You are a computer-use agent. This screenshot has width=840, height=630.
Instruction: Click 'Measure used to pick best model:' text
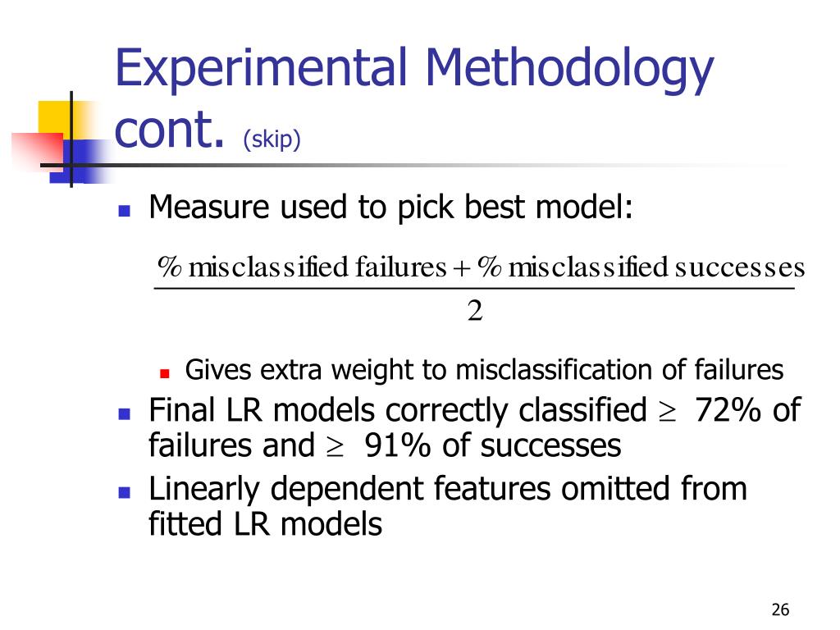coord(390,208)
